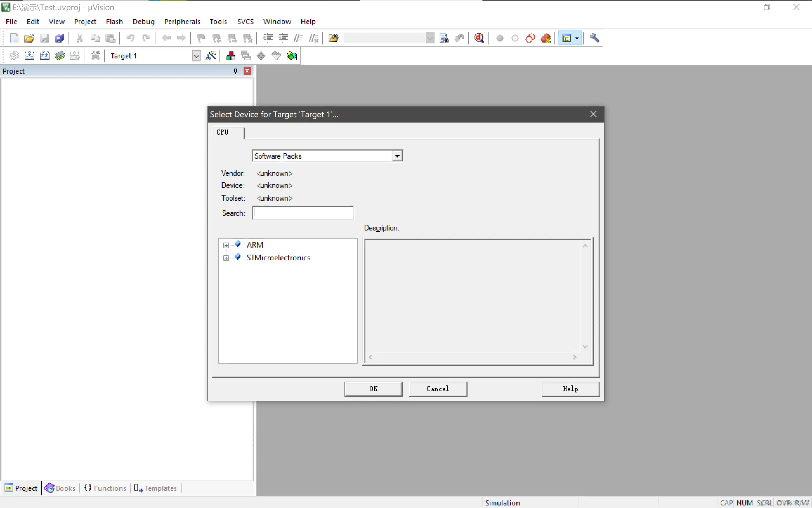The height and width of the screenshot is (508, 812).
Task: Click the Insert Breakpoint red circle icon
Action: [x=500, y=38]
